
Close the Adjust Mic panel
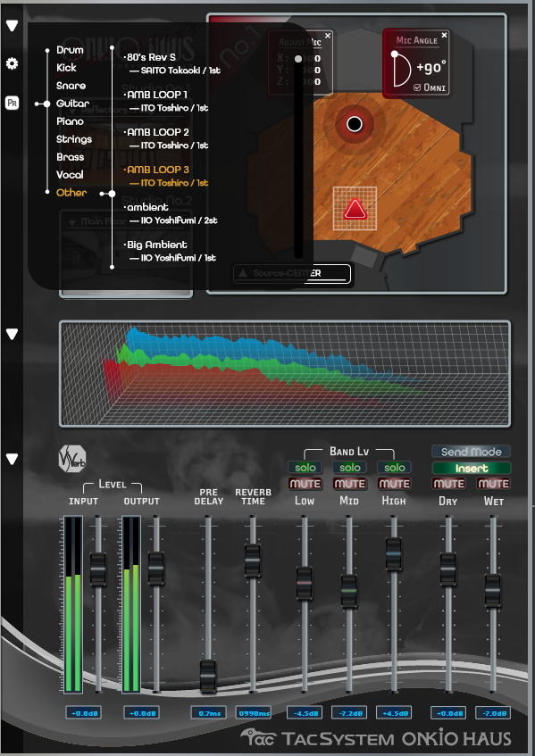pos(328,36)
